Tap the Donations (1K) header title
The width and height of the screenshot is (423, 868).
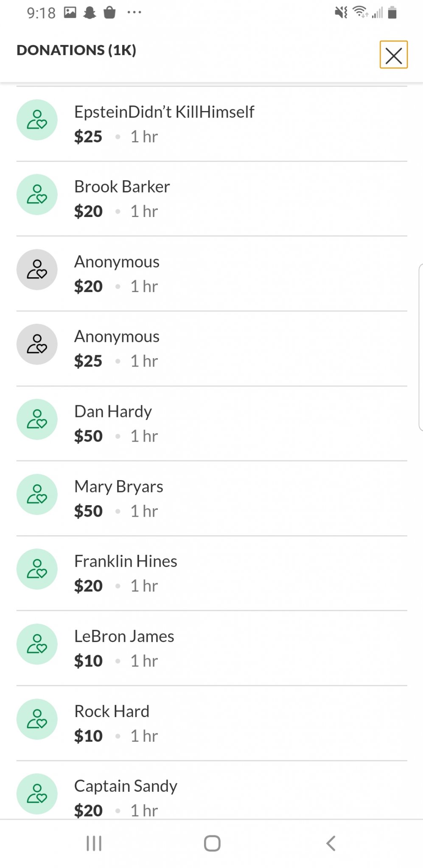(76, 50)
